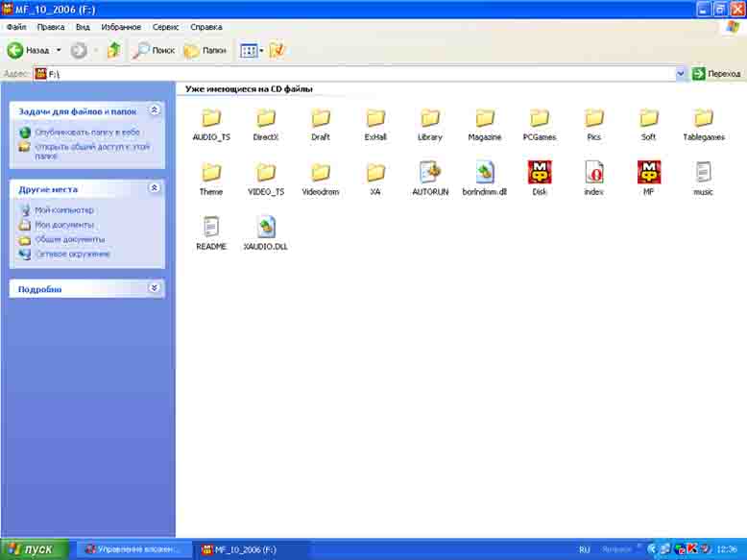Screen dimensions: 747x560
Task: Open the Views dropdown in toolbar
Action: (x=251, y=50)
